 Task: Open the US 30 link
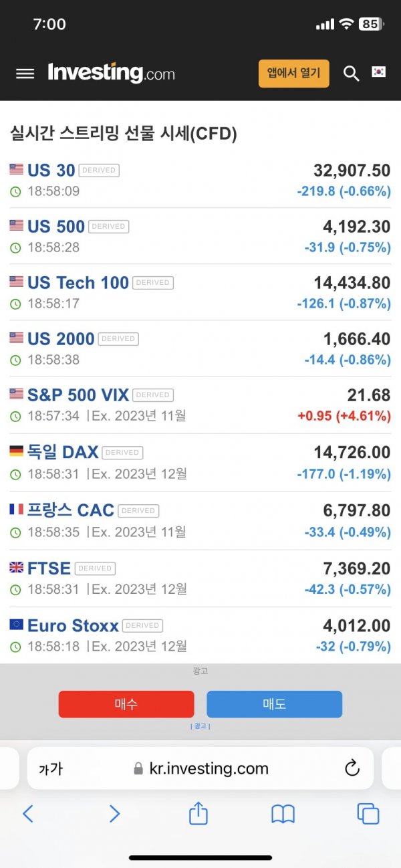pos(51,171)
